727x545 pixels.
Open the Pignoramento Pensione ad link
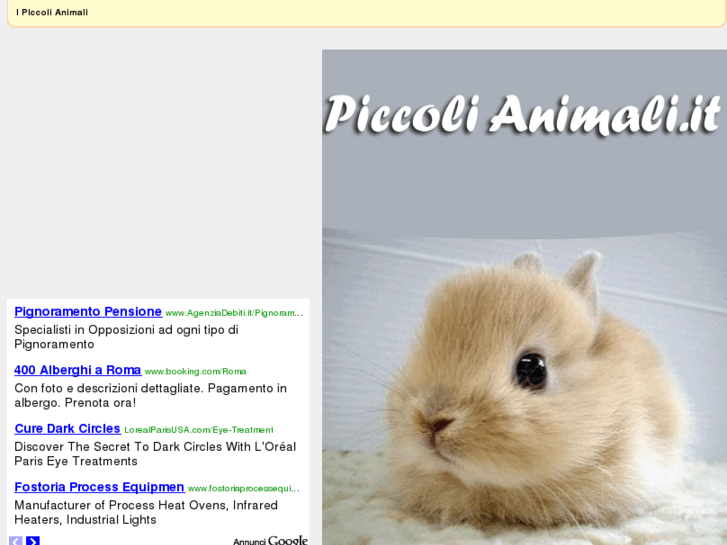(88, 312)
